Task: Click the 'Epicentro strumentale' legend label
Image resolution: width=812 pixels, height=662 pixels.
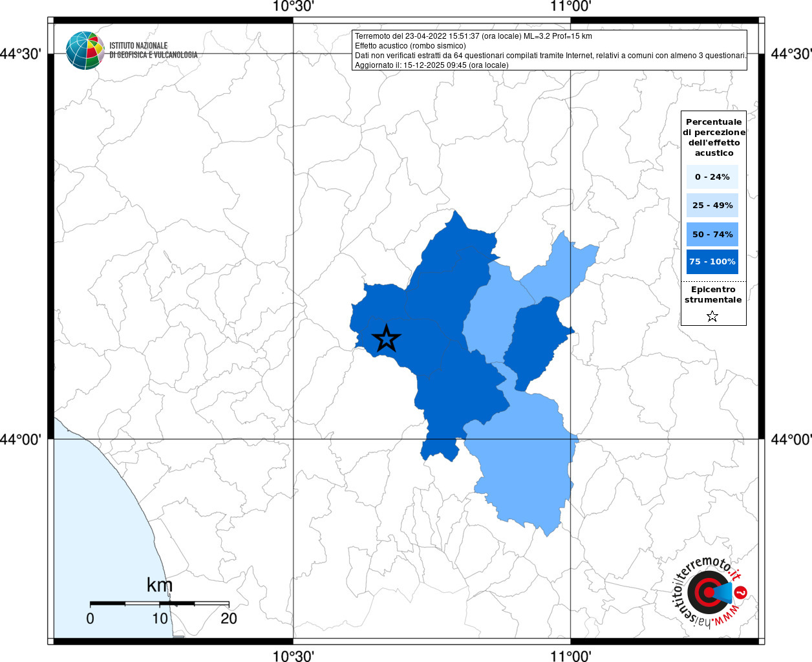Action: [713, 294]
